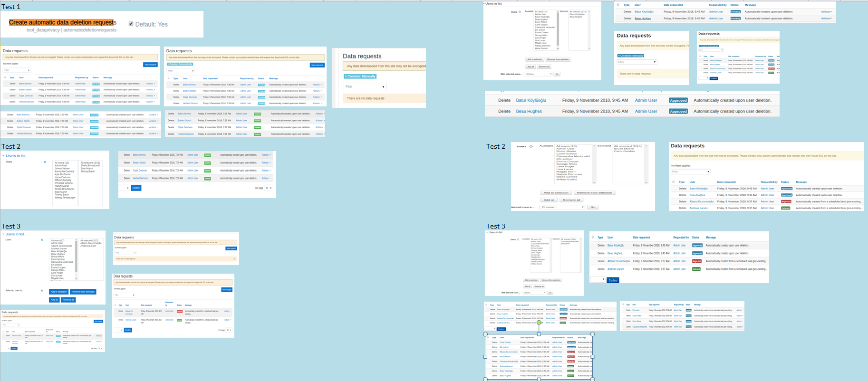Click blue "Add all" button in left Test 3
Screen dimensions: 868x381
[x=54, y=300]
